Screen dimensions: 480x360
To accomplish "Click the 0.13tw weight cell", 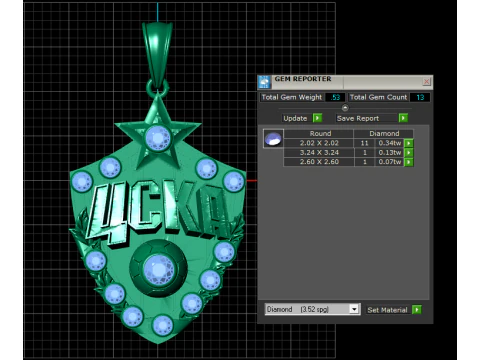I will [x=389, y=152].
